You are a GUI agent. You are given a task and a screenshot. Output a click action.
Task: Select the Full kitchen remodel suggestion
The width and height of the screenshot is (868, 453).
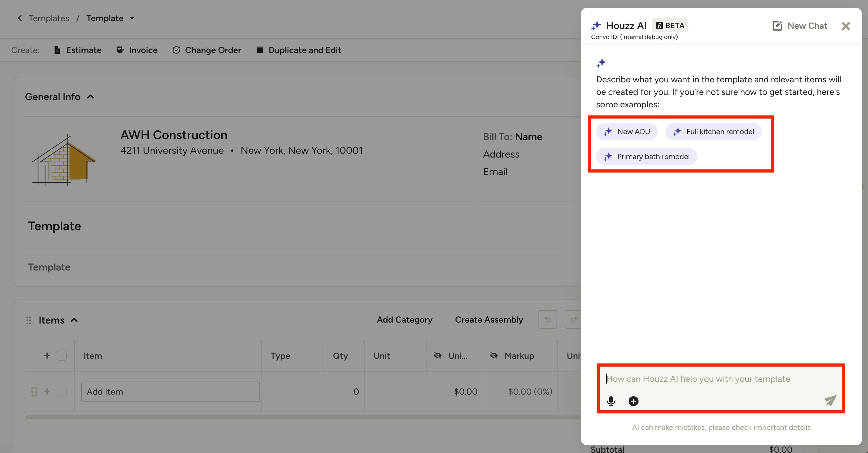click(x=713, y=131)
